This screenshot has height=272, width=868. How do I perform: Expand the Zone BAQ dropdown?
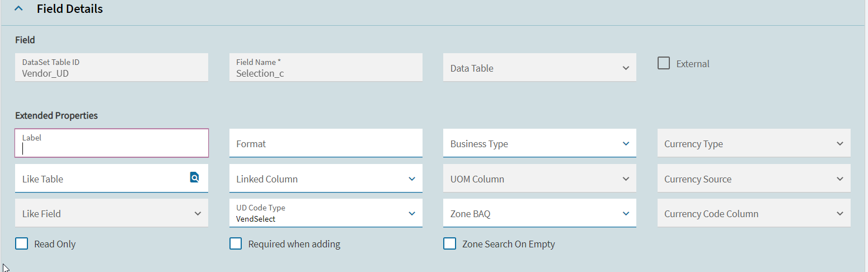(539, 213)
